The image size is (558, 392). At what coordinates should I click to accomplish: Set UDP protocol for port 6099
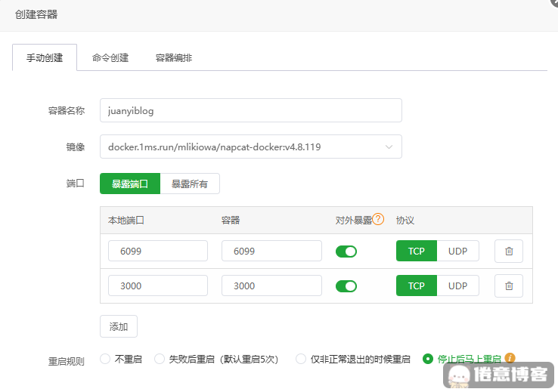(x=457, y=251)
